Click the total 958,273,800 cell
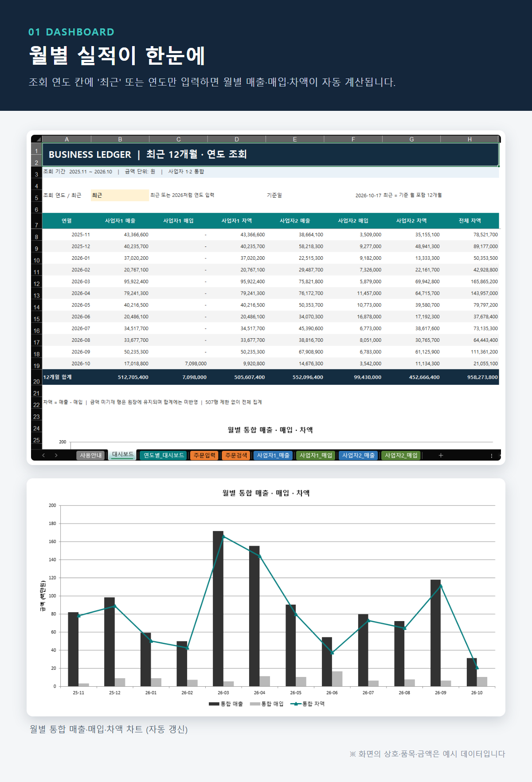Image resolution: width=532 pixels, height=782 pixels. click(x=469, y=377)
